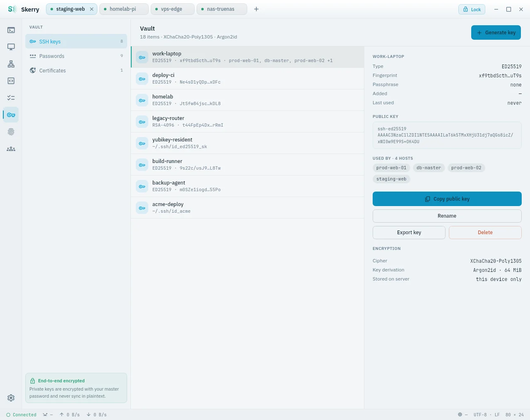Viewport: 530px width, 420px height.
Task: Select the build-runner key row
Action: point(248,165)
